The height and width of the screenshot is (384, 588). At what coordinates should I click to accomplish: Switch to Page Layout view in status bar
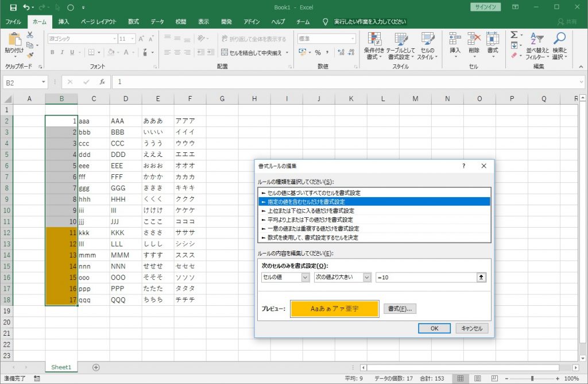point(477,378)
